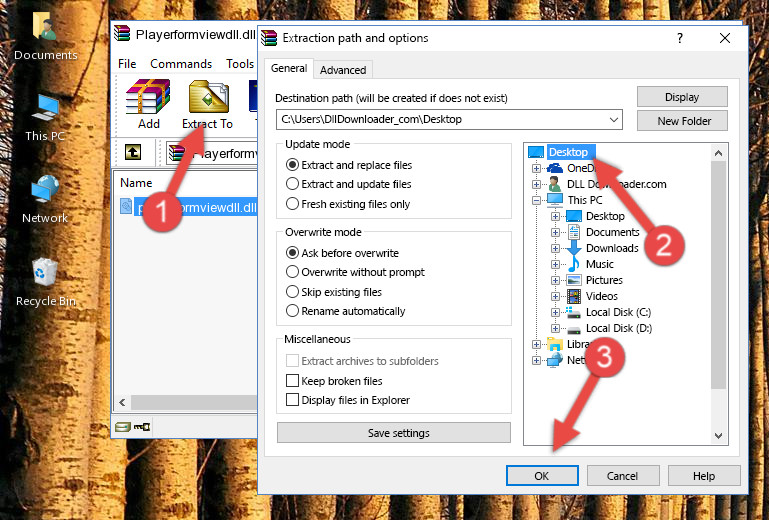Image resolution: width=769 pixels, height=520 pixels.
Task: Expand the Local Disk (C:) tree node
Action: click(555, 312)
